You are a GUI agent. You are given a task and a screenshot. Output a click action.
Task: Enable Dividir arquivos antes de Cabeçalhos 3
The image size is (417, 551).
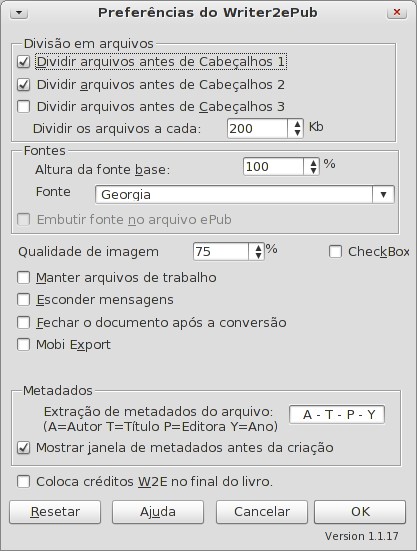24,106
